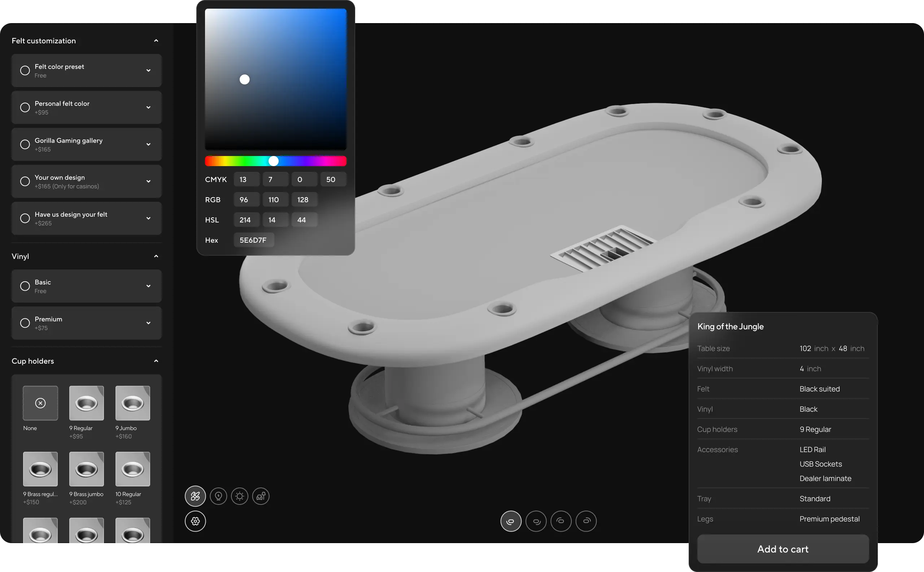The height and width of the screenshot is (572, 924).
Task: Select the Felt color preset radio button
Action: [25, 70]
